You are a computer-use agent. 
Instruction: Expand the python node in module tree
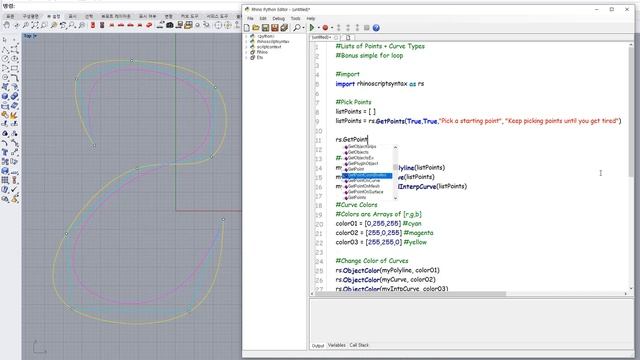click(246, 36)
